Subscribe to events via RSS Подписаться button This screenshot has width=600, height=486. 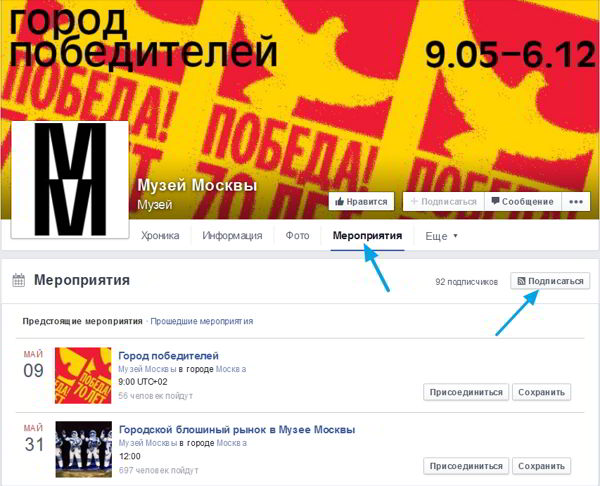pos(550,281)
